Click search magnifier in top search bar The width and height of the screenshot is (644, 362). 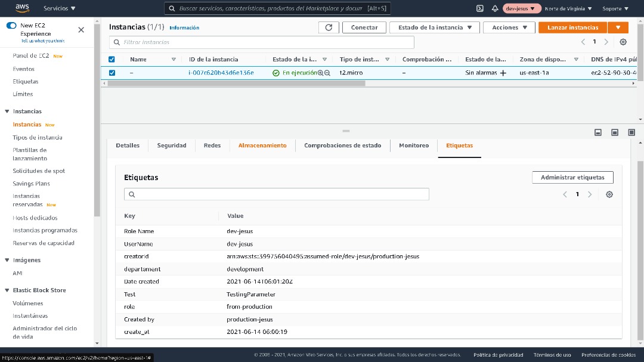click(x=172, y=8)
